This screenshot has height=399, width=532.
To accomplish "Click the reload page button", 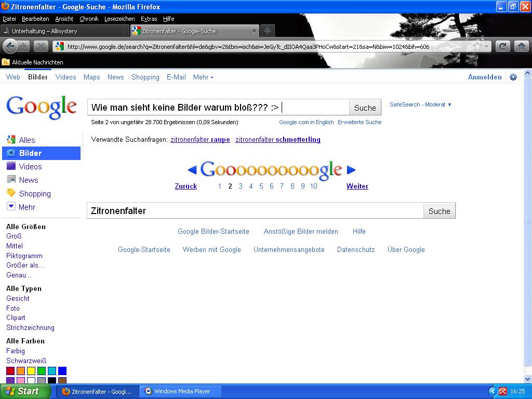I will (503, 46).
